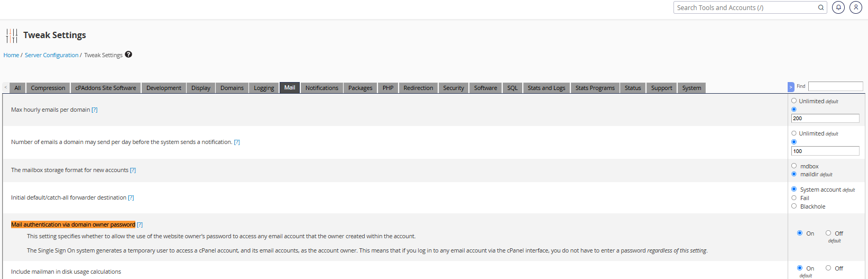Show help for mailbox storage format setting
This screenshot has width=868, height=279.
(x=133, y=170)
